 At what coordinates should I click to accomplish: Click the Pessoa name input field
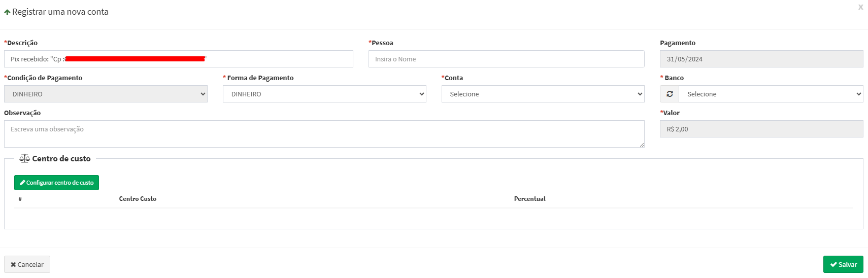point(506,59)
